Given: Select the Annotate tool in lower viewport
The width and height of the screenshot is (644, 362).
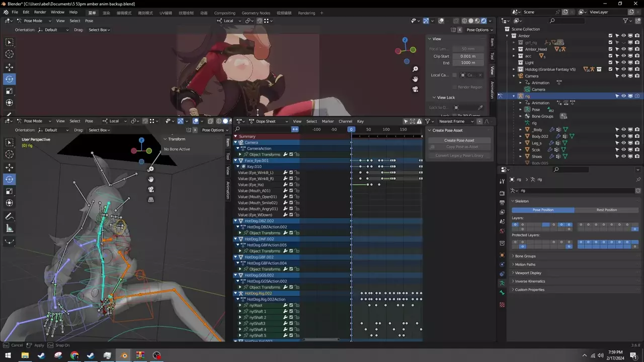Looking at the screenshot, I should pyautogui.click(x=9, y=216).
